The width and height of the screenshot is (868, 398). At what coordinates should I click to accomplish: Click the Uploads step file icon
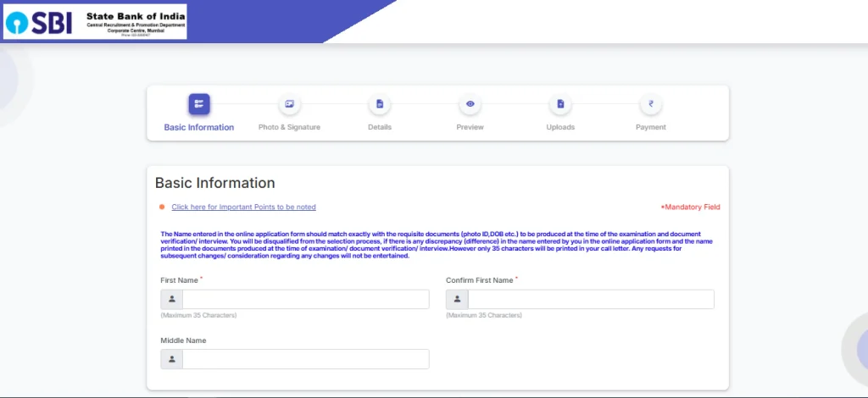point(560,104)
